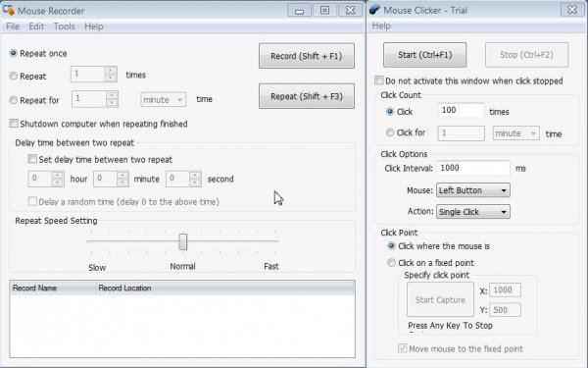This screenshot has width=588, height=368.
Task: Choose Click on a fixed point
Action: pyautogui.click(x=391, y=262)
